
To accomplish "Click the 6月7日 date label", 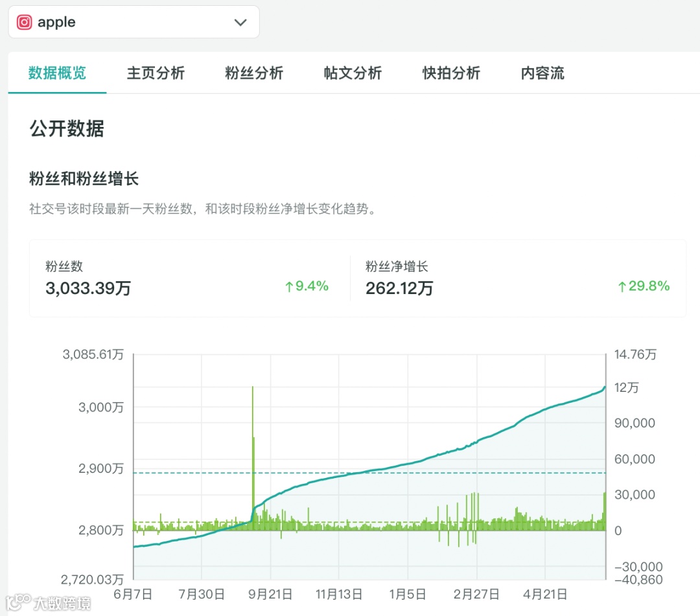I will point(133,594).
